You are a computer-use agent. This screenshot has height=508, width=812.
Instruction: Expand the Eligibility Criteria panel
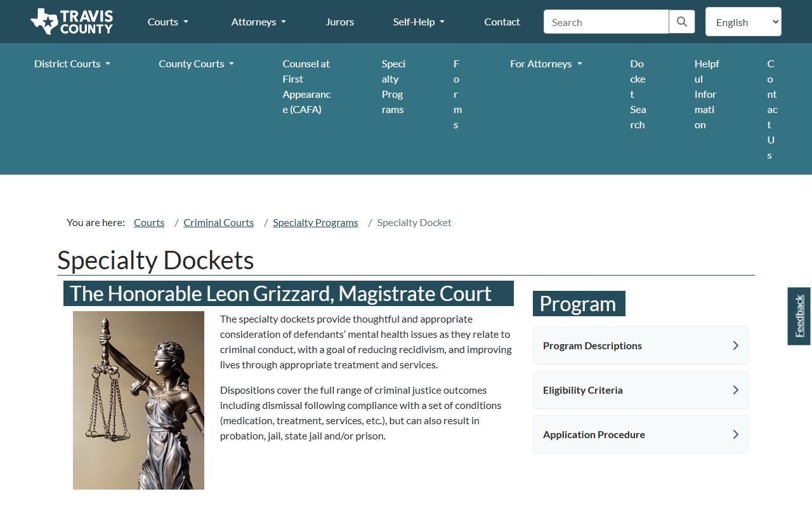pyautogui.click(x=641, y=390)
